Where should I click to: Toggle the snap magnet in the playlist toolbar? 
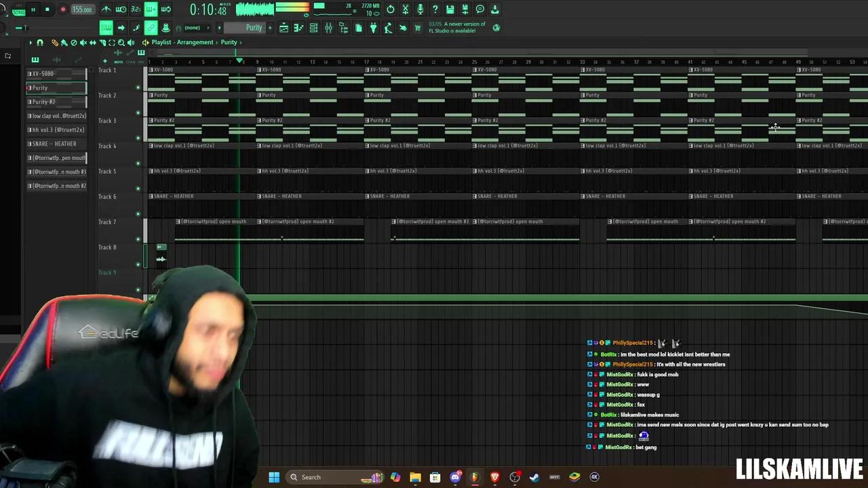coord(39,42)
